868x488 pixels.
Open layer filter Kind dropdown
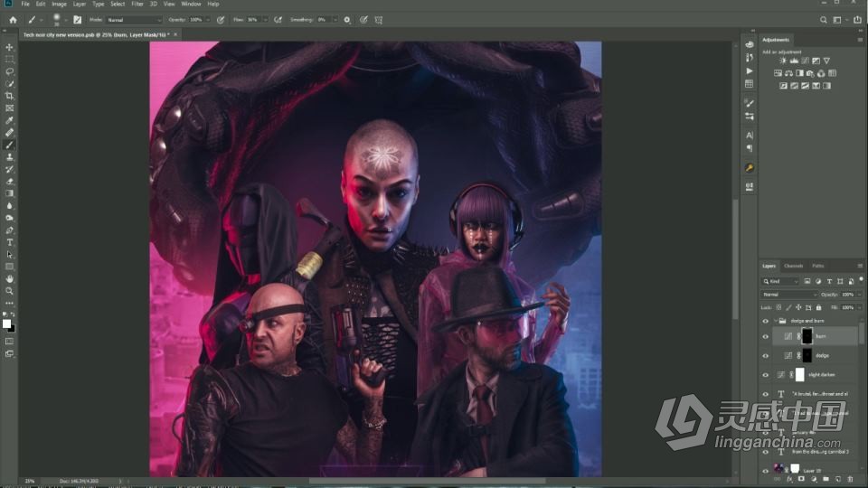point(780,282)
